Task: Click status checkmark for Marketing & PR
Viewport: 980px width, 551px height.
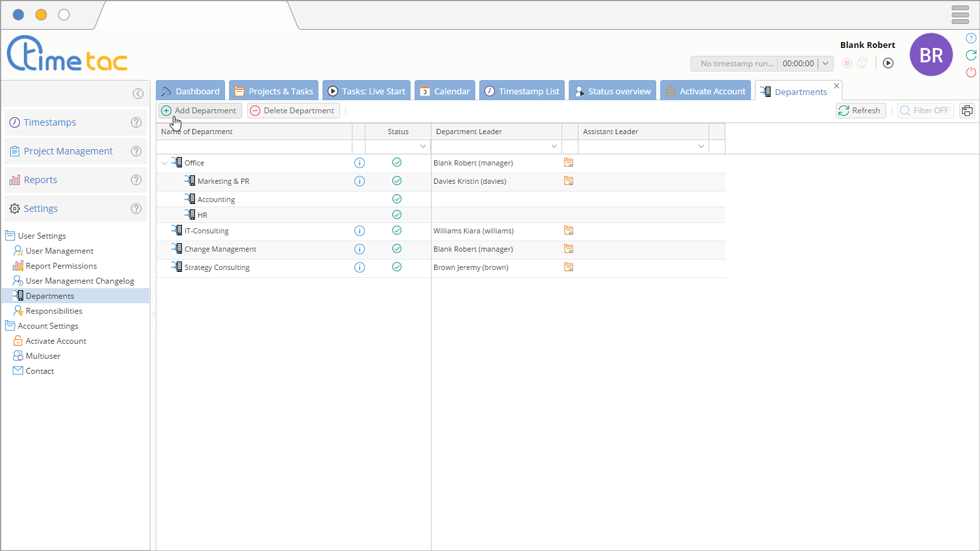Action: pos(397,181)
